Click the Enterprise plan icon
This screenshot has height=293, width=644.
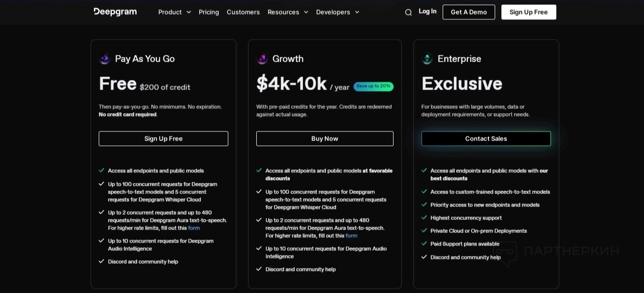click(427, 59)
